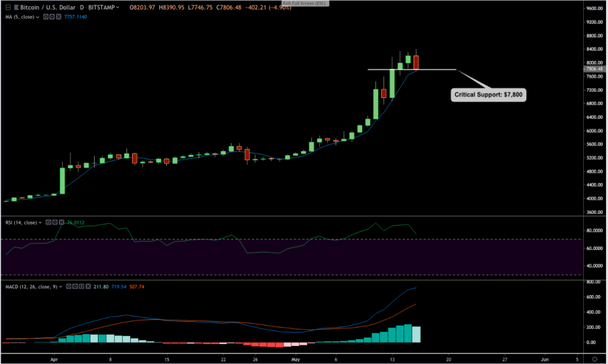Open the BITSTAMP exchange dropdown
Image resolution: width=608 pixels, height=364 pixels.
[x=101, y=7]
